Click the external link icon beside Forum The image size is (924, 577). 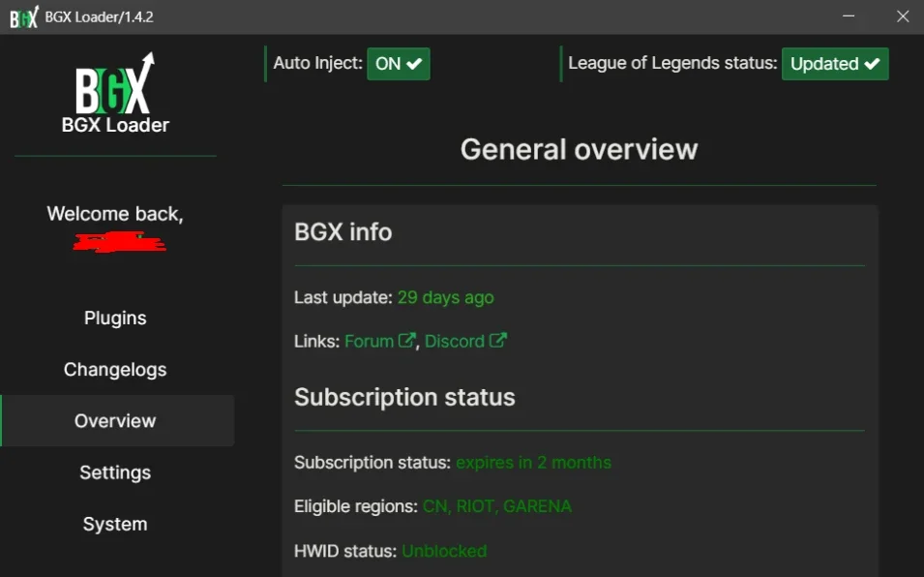click(406, 341)
